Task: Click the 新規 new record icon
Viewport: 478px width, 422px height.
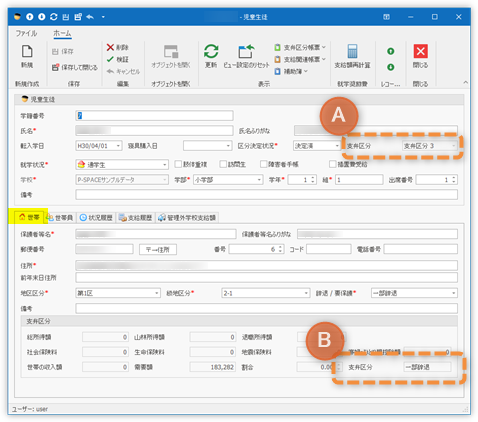Action: tap(27, 52)
